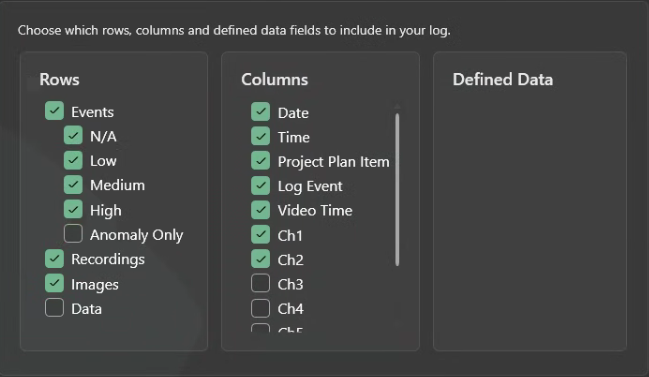
Task: Uncheck the Events rows checkbox
Action: coord(54,111)
